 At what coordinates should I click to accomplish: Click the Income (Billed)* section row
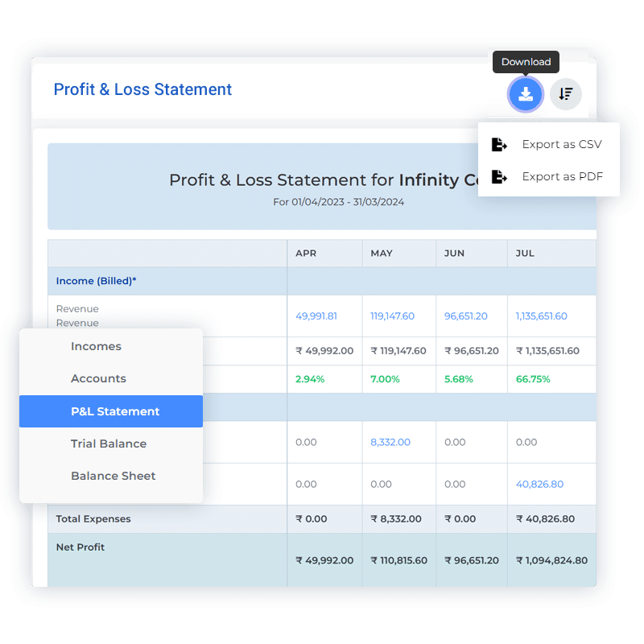click(x=96, y=281)
